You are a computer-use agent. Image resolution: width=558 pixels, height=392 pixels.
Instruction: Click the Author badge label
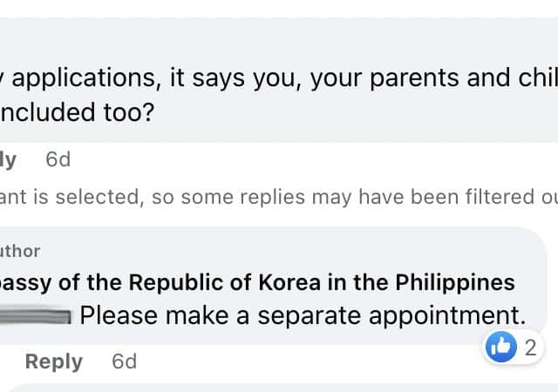point(20,252)
